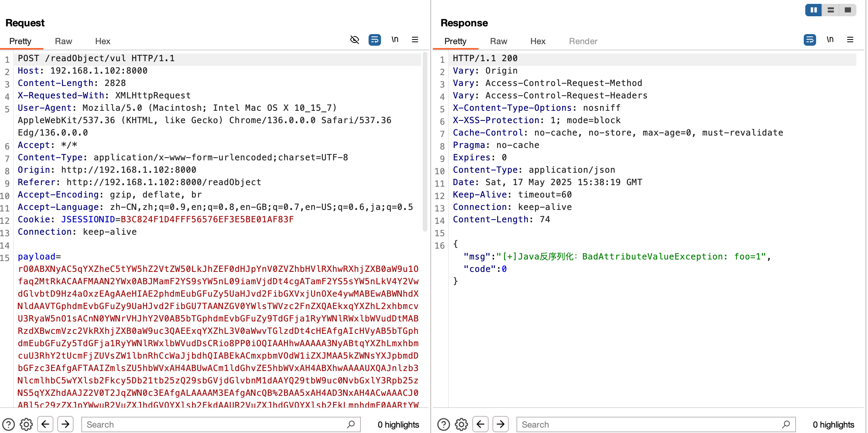The height and width of the screenshot is (433, 868).
Task: Click the HTTP/1.1 200 status line
Action: (485, 58)
